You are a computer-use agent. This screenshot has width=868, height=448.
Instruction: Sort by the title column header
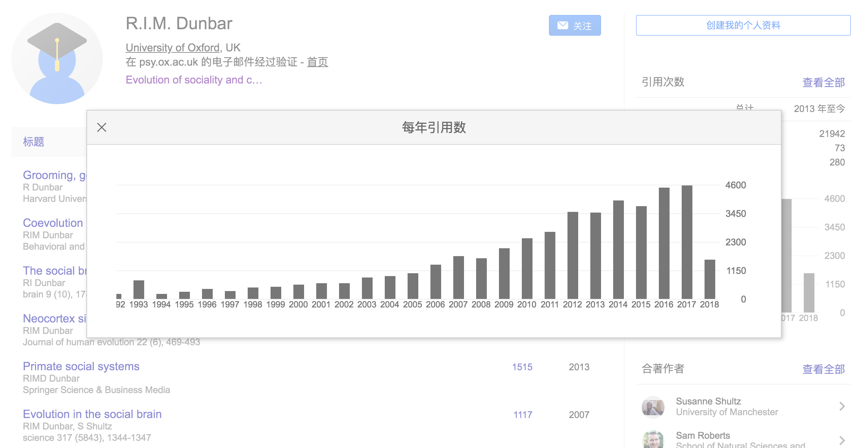pos(34,142)
